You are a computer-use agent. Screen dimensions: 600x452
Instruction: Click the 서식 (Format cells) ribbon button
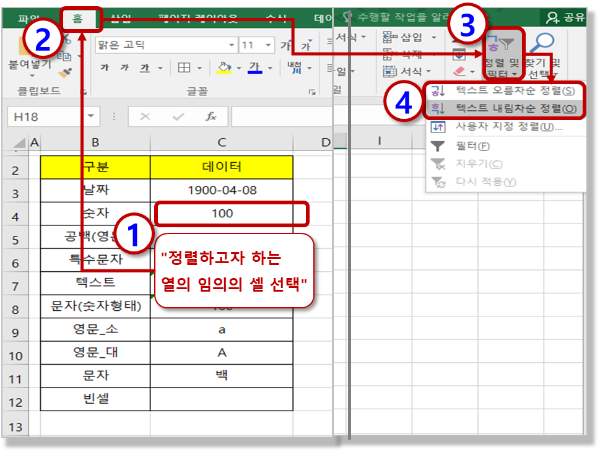click(407, 71)
